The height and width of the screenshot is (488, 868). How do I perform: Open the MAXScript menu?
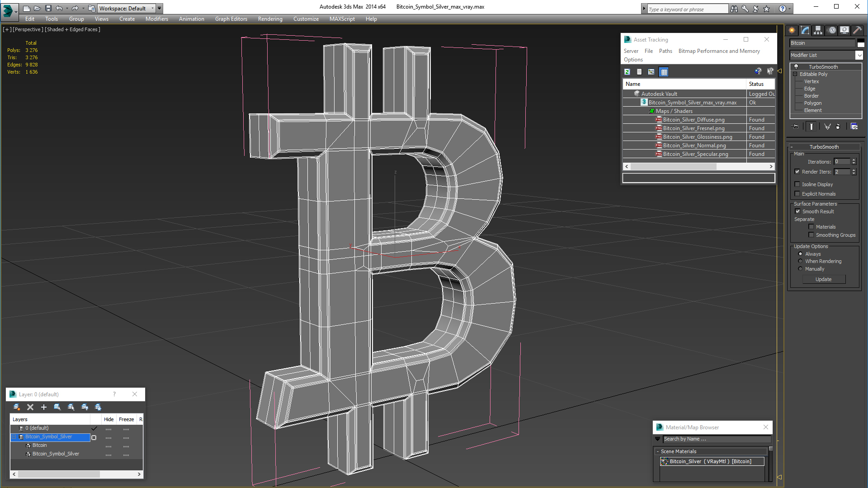point(342,19)
